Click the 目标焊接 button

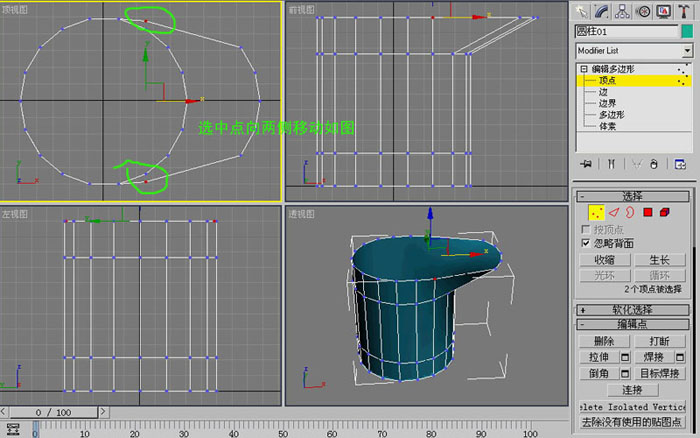[660, 373]
